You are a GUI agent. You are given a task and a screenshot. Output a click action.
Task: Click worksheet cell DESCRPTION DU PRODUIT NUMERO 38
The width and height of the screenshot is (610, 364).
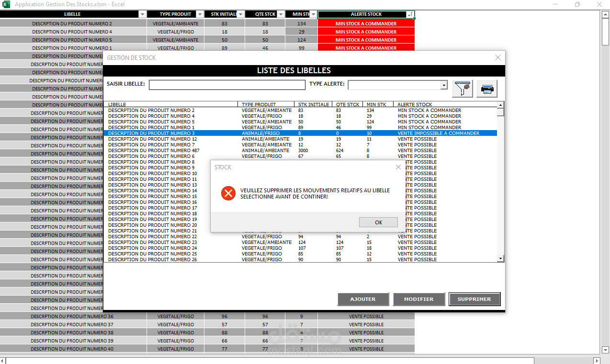click(x=72, y=332)
